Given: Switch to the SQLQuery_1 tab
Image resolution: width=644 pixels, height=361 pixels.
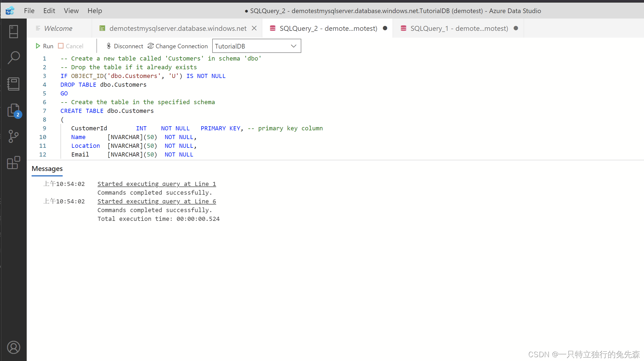Looking at the screenshot, I should 459,28.
